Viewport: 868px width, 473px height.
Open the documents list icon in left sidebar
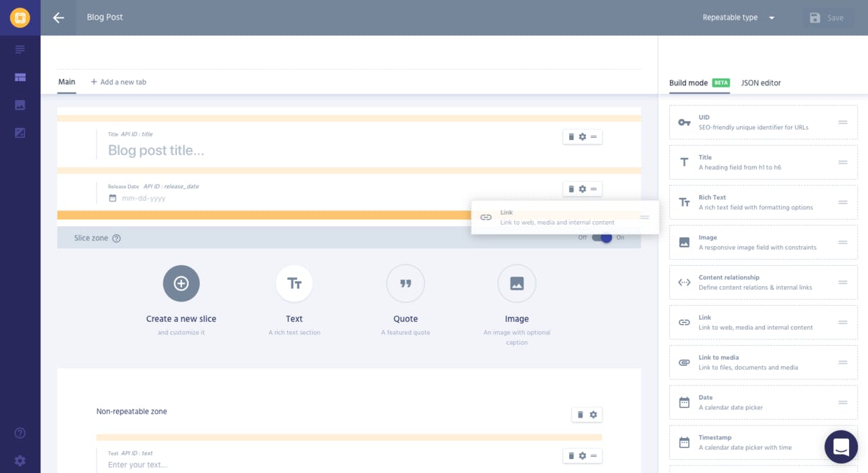[x=20, y=50]
